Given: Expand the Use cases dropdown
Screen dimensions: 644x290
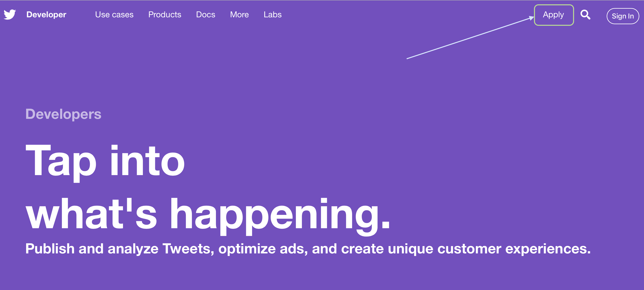Looking at the screenshot, I should coord(114,14).
